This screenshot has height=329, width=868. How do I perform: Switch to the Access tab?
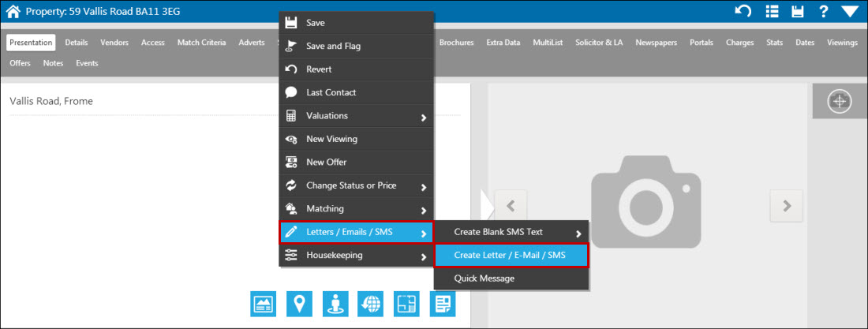(x=153, y=43)
